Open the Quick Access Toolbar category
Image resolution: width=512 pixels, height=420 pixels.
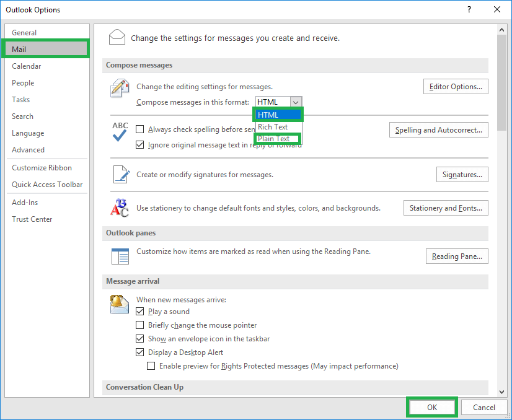pyautogui.click(x=47, y=185)
